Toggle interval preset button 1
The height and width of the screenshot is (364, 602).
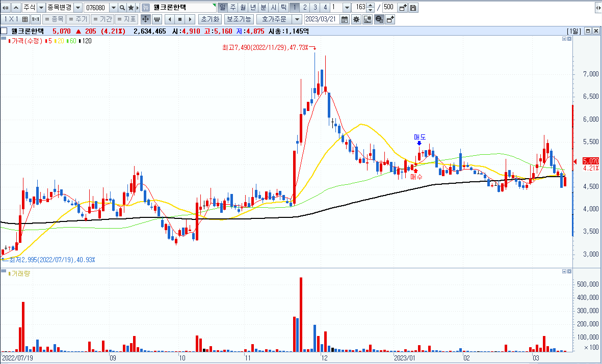click(x=295, y=7)
